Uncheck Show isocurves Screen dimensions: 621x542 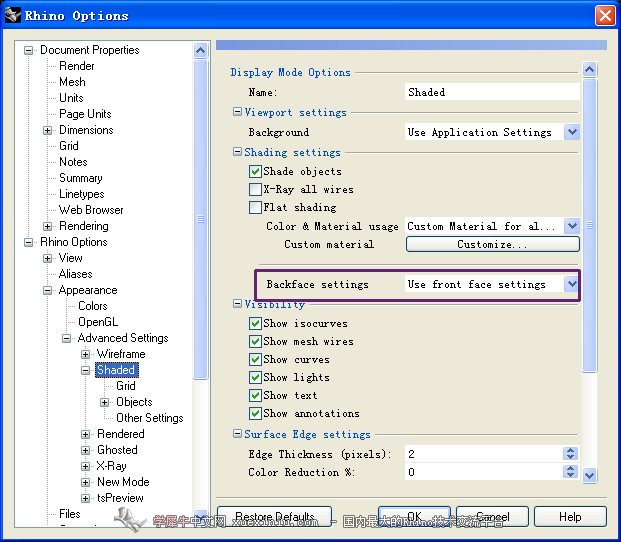(255, 323)
